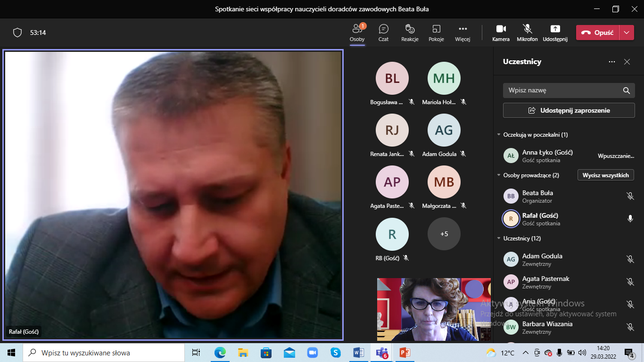The image size is (644, 362).
Task: Open the Zoom app in the taskbar
Action: [313, 353]
